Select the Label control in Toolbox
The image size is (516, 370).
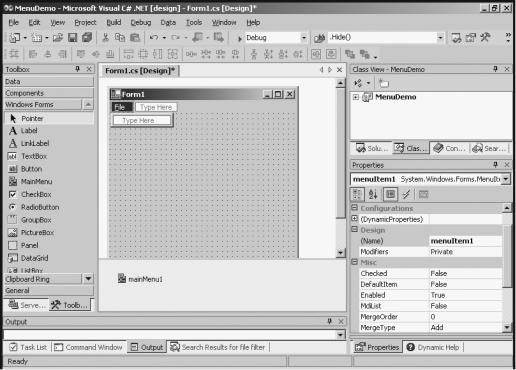pyautogui.click(x=49, y=131)
